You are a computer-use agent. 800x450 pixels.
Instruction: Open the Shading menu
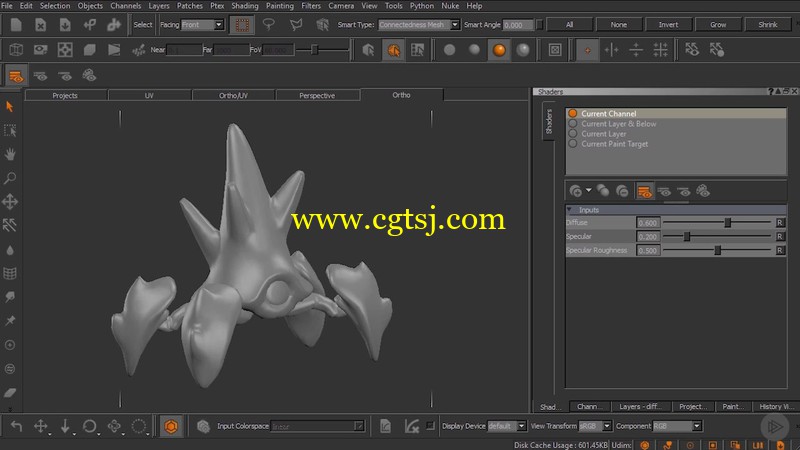(244, 6)
